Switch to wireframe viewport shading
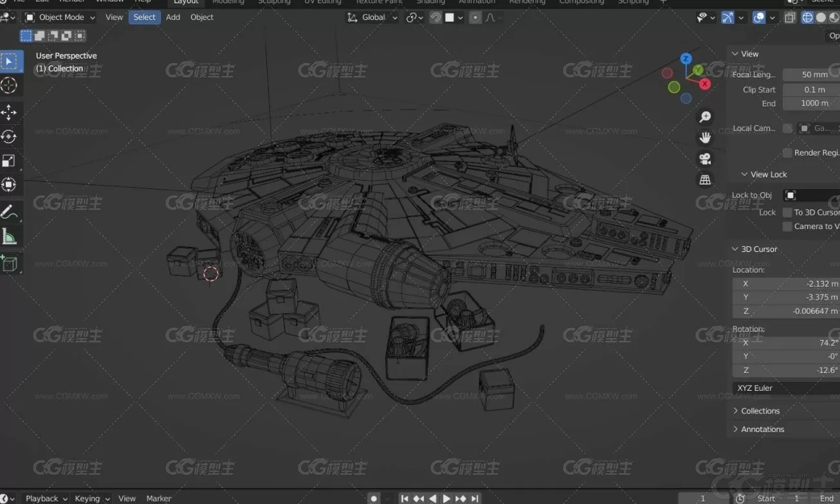 click(x=807, y=18)
